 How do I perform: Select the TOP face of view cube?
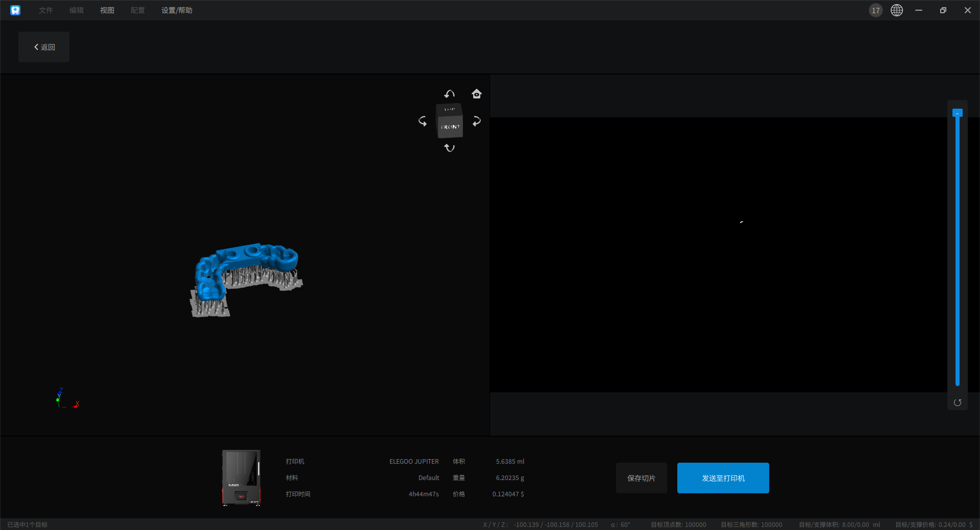coord(449,109)
